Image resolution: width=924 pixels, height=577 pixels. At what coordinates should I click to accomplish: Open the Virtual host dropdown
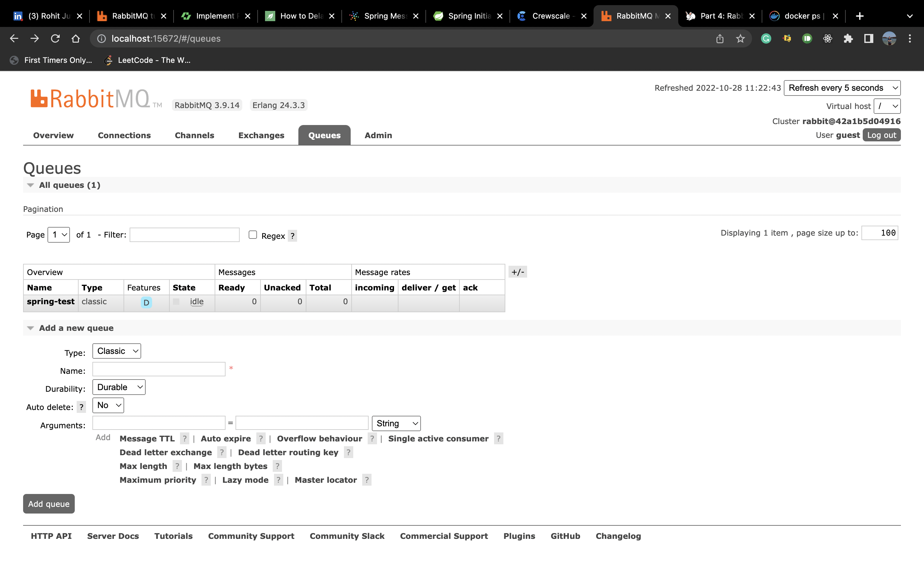tap(887, 106)
